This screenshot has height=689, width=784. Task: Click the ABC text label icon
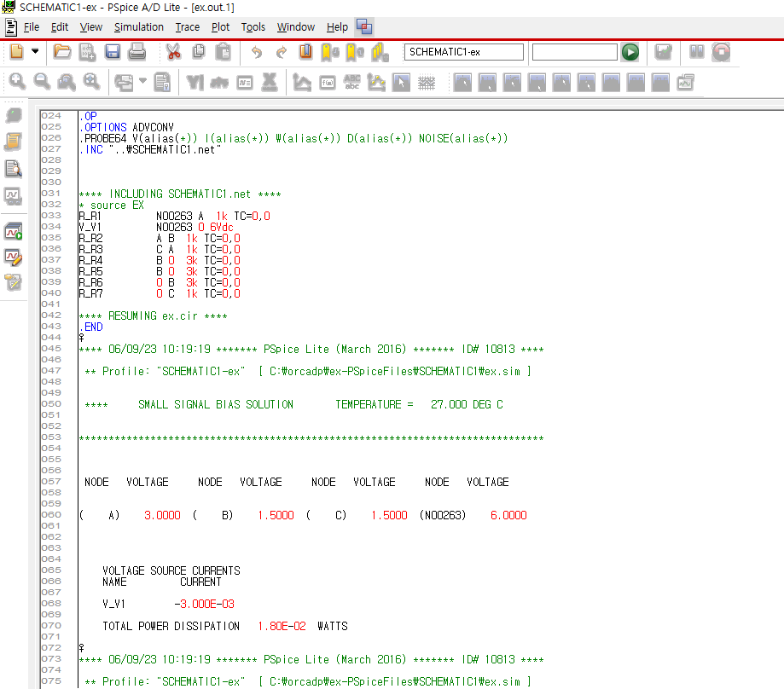352,82
